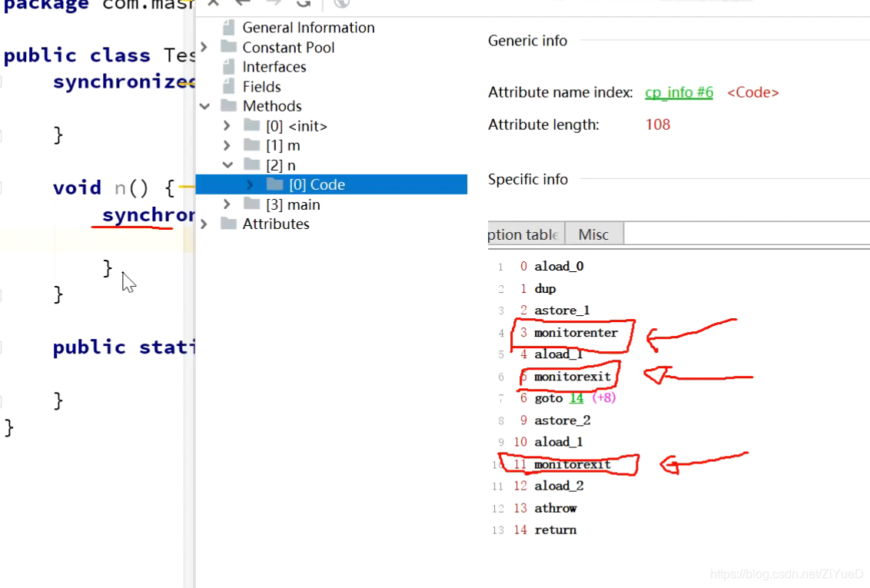Viewport: 870px width, 588px height.
Task: Click the attribute length value 108
Action: point(657,125)
